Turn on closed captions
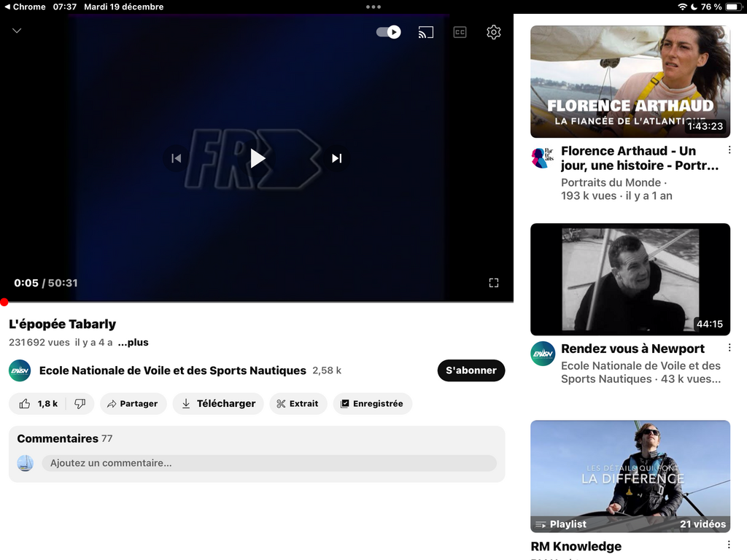 (x=460, y=32)
